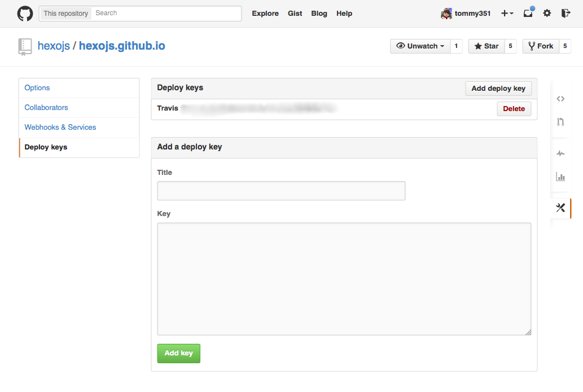This screenshot has width=583, height=392.
Task: Star the hexojs.github.io repository
Action: pyautogui.click(x=486, y=46)
